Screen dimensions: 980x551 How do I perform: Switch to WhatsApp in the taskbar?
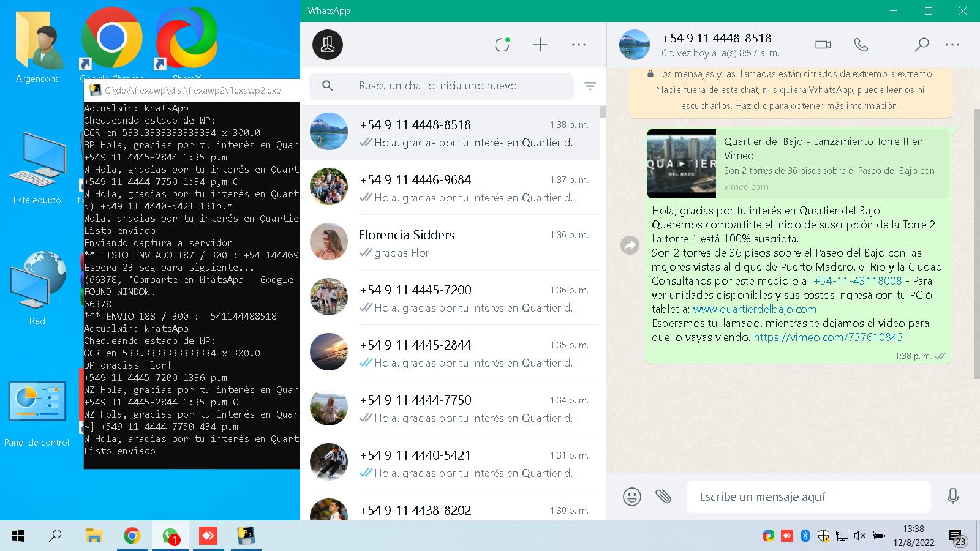[x=170, y=536]
